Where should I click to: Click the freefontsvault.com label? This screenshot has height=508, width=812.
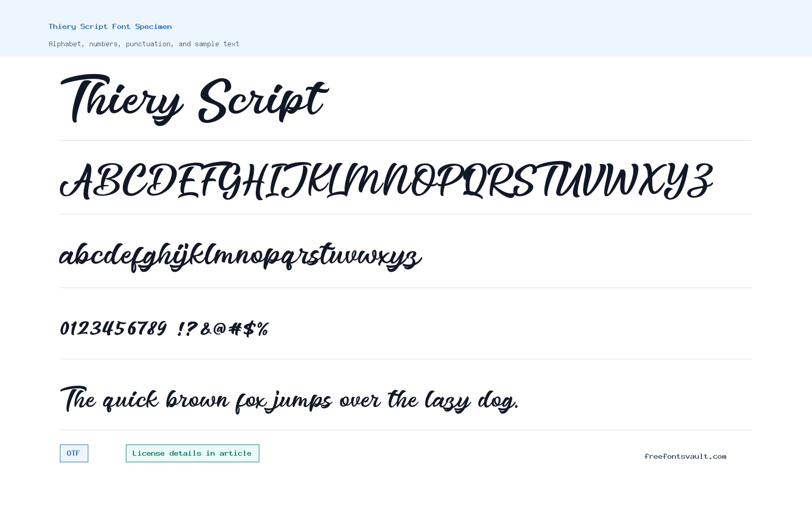[x=685, y=456]
